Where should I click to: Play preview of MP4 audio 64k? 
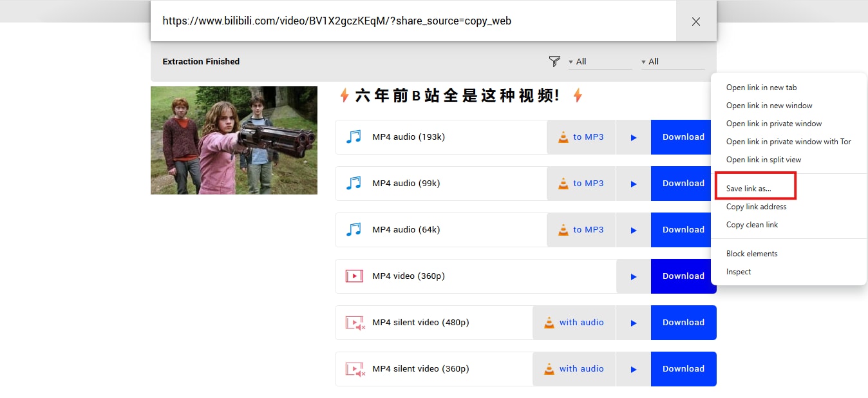pos(634,230)
